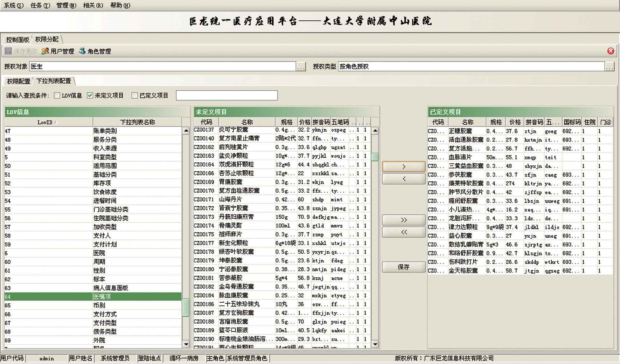Screen dimensions: 620x364
Task: Open the 系统(S) menu
Action: [x=13, y=5]
